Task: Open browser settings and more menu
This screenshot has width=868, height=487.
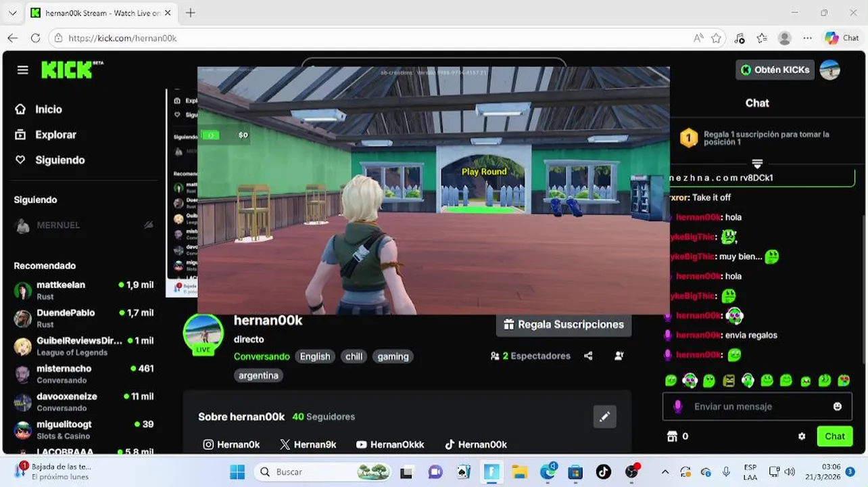Action: (x=807, y=38)
